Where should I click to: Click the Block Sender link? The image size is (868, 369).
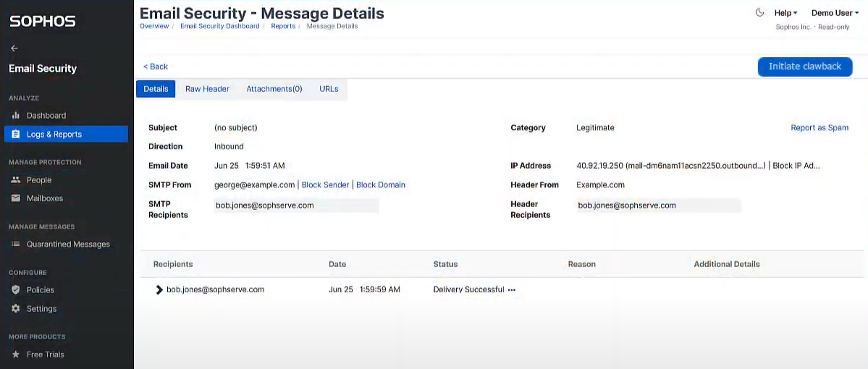[326, 184]
